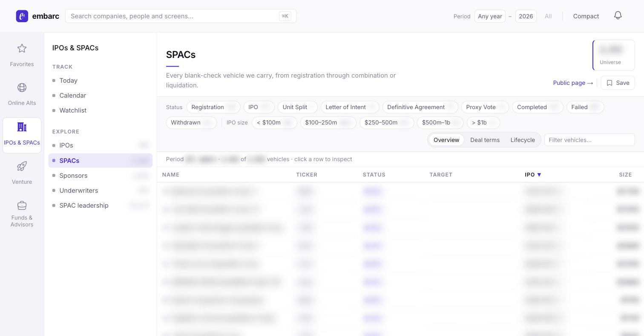Go to SPAC leadership under Explore
Image resolution: width=644 pixels, height=336 pixels.
(100, 206)
